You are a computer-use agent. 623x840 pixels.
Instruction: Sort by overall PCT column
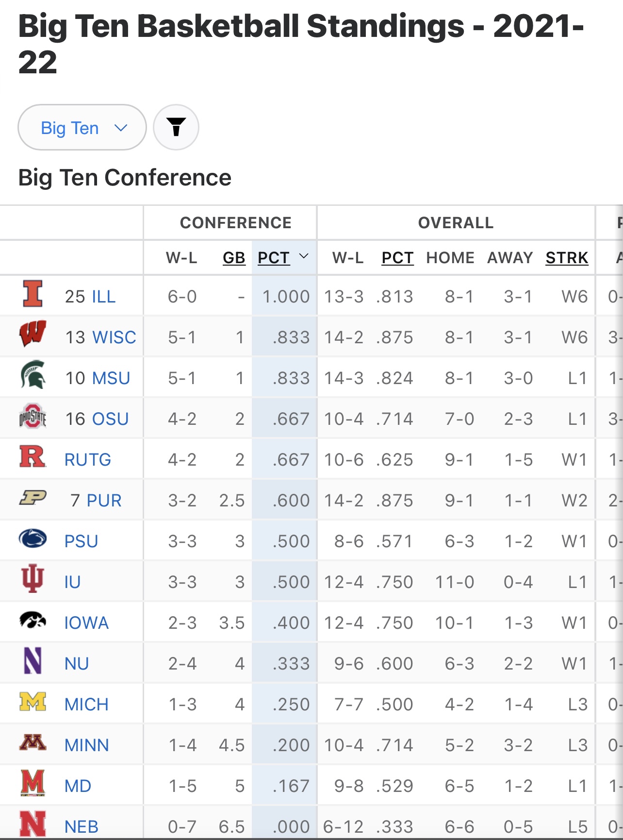pos(397,258)
